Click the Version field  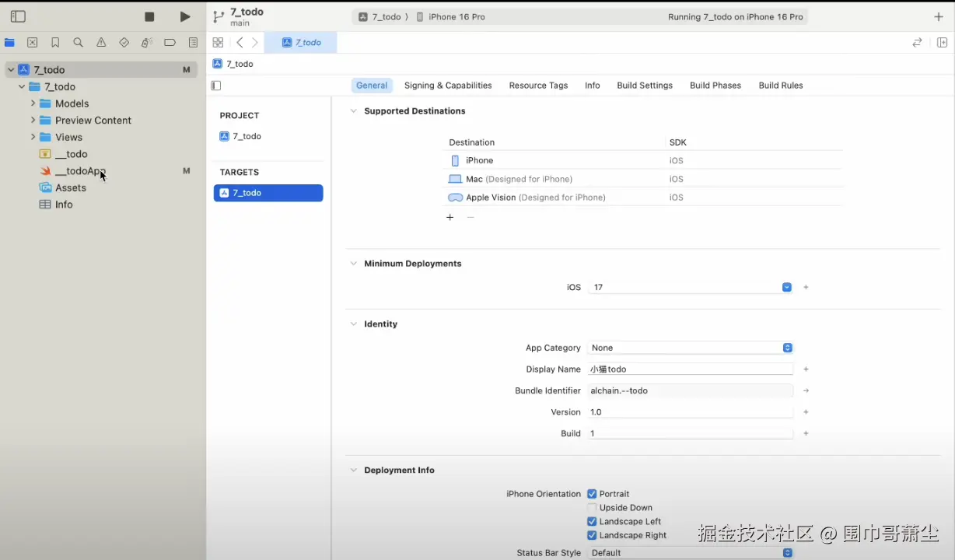click(x=691, y=412)
